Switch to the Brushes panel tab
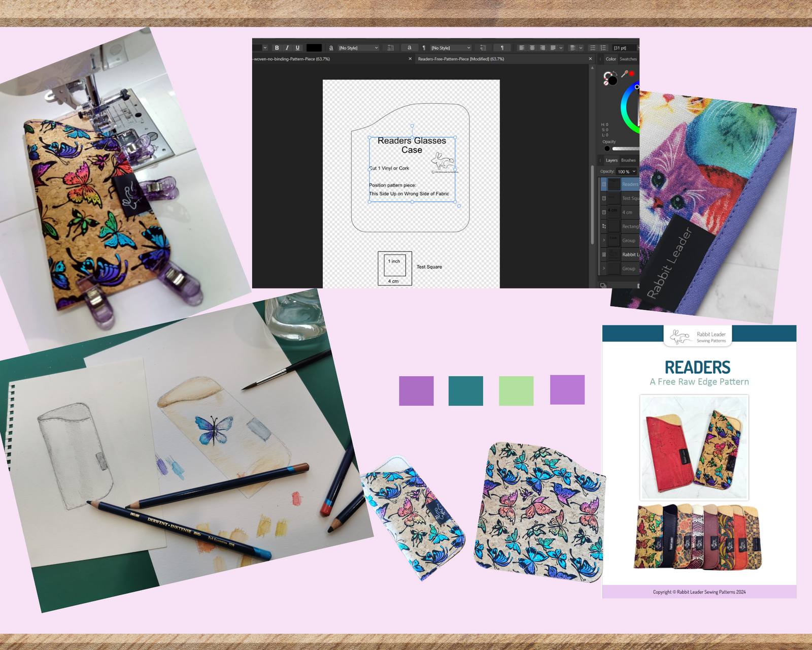This screenshot has width=812, height=650. [x=628, y=160]
